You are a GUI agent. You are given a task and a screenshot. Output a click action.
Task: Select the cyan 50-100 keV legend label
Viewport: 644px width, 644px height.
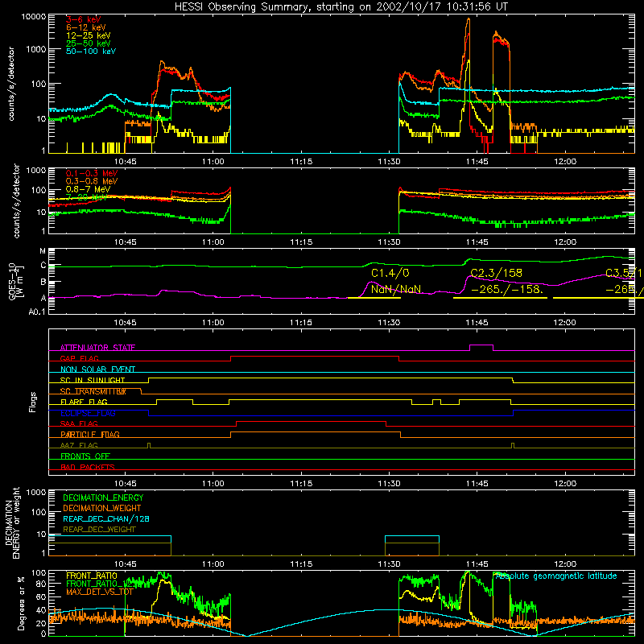[91, 52]
